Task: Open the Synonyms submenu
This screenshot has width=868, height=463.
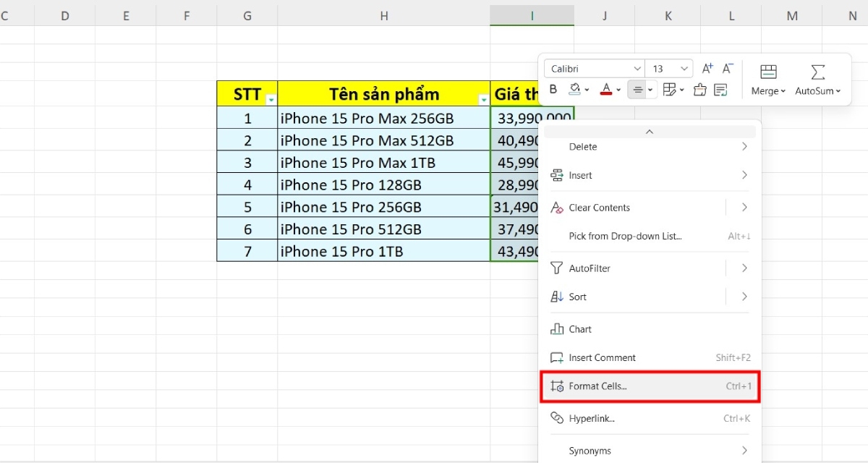Action: pos(650,451)
